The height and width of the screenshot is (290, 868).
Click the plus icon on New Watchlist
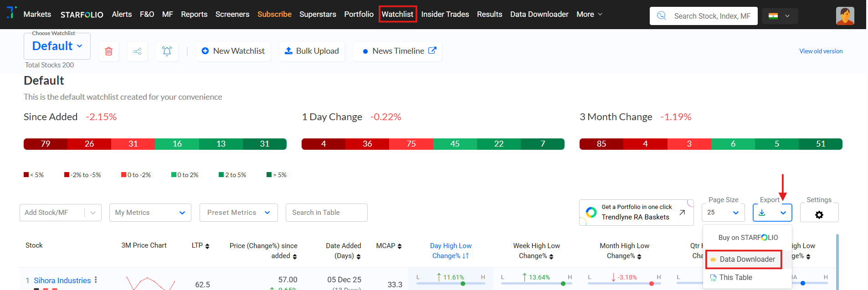tap(205, 51)
